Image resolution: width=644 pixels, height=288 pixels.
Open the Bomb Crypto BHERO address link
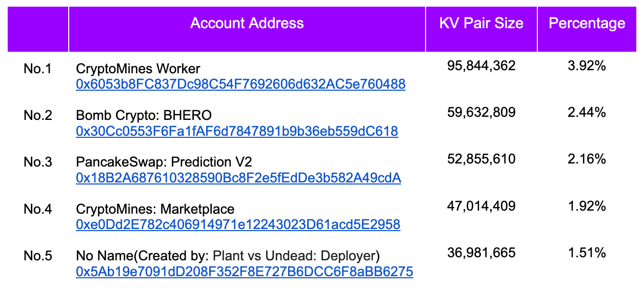[237, 131]
